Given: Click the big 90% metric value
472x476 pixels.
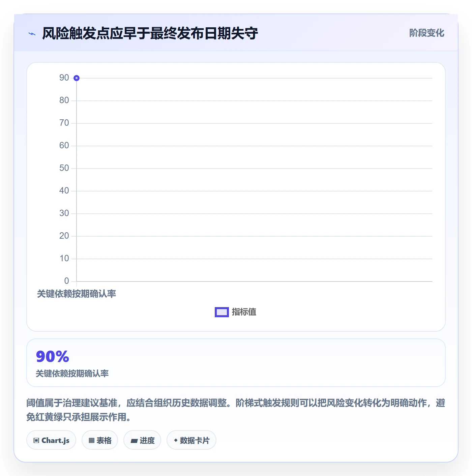Looking at the screenshot, I should [53, 356].
